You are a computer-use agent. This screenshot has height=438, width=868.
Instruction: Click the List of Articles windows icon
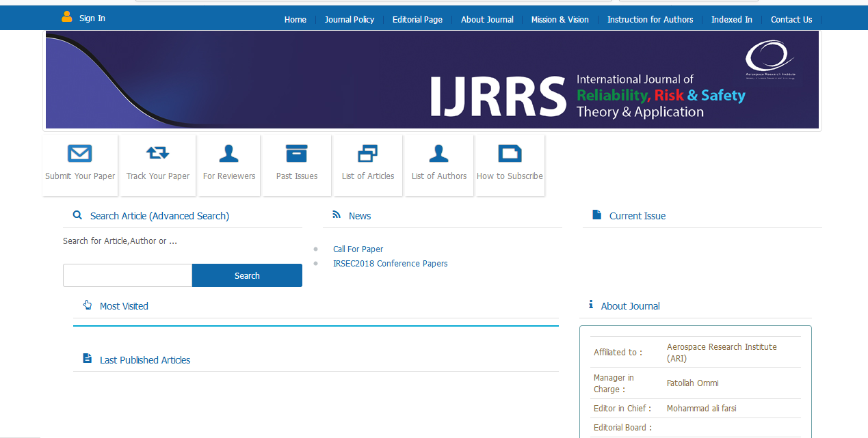[368, 153]
